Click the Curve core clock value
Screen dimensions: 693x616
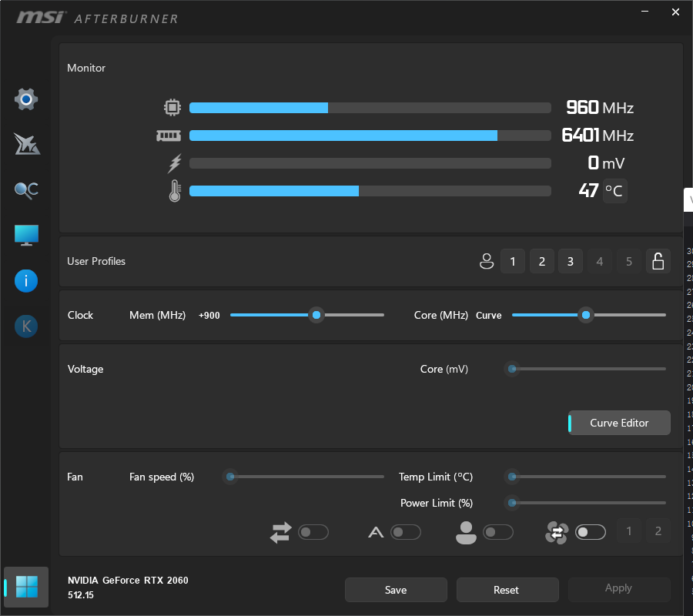click(488, 316)
